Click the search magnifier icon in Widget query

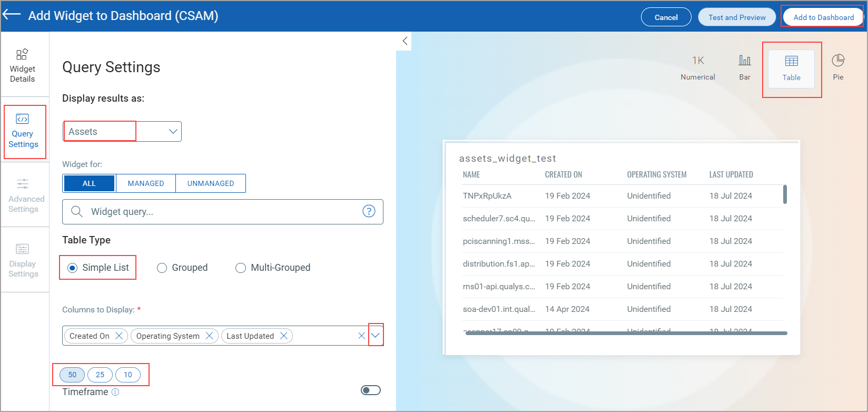[77, 212]
